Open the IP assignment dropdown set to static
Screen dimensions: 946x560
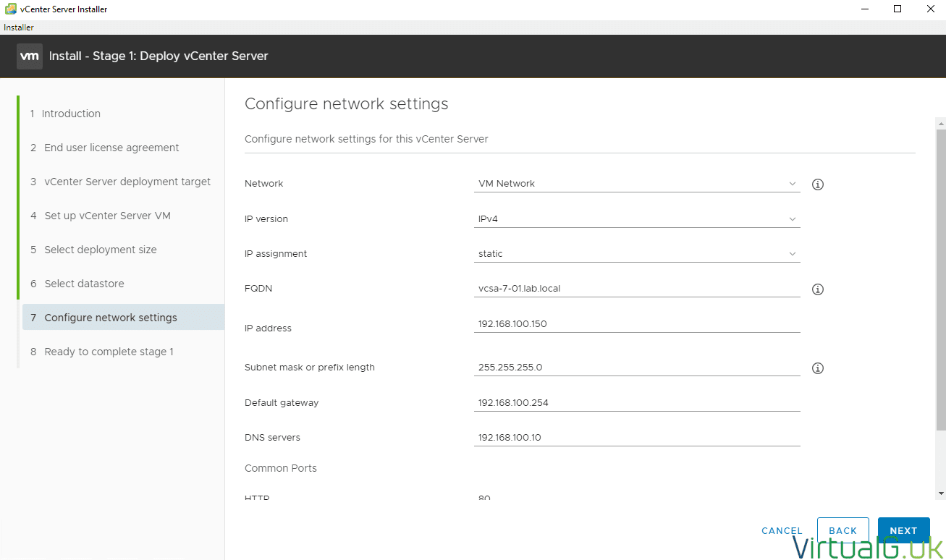point(637,254)
